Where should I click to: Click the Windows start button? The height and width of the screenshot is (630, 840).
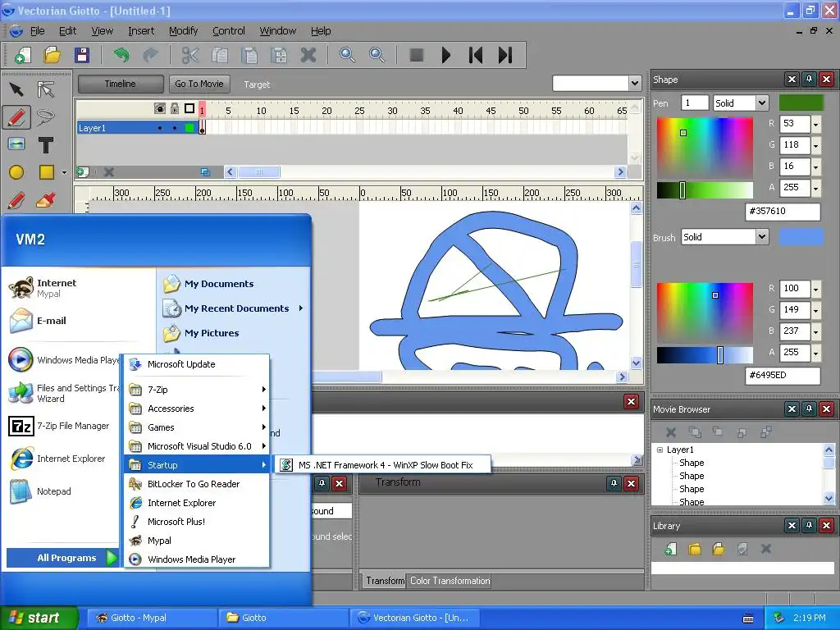[x=39, y=618]
